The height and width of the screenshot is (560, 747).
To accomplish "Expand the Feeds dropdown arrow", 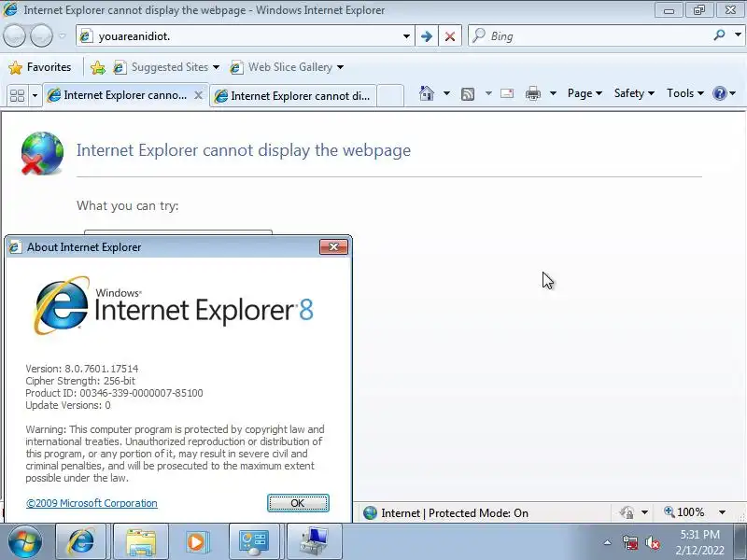I will pyautogui.click(x=488, y=93).
